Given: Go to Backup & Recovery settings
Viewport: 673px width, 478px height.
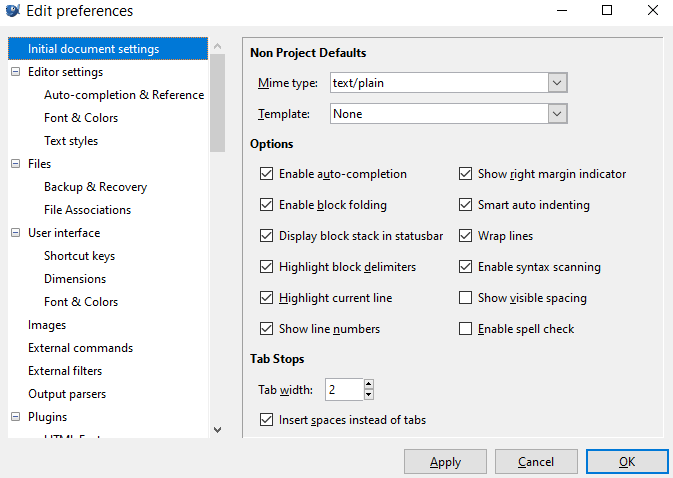Looking at the screenshot, I should click(x=95, y=187).
